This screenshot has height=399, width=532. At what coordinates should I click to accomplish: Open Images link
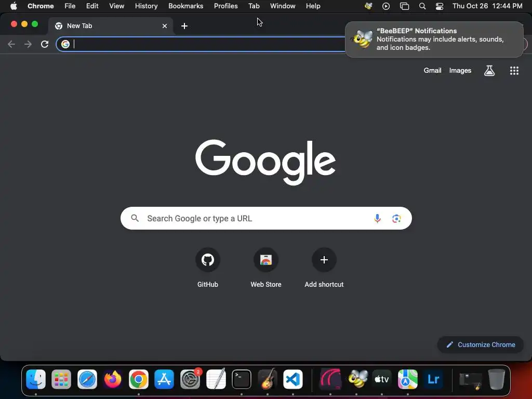point(460,71)
